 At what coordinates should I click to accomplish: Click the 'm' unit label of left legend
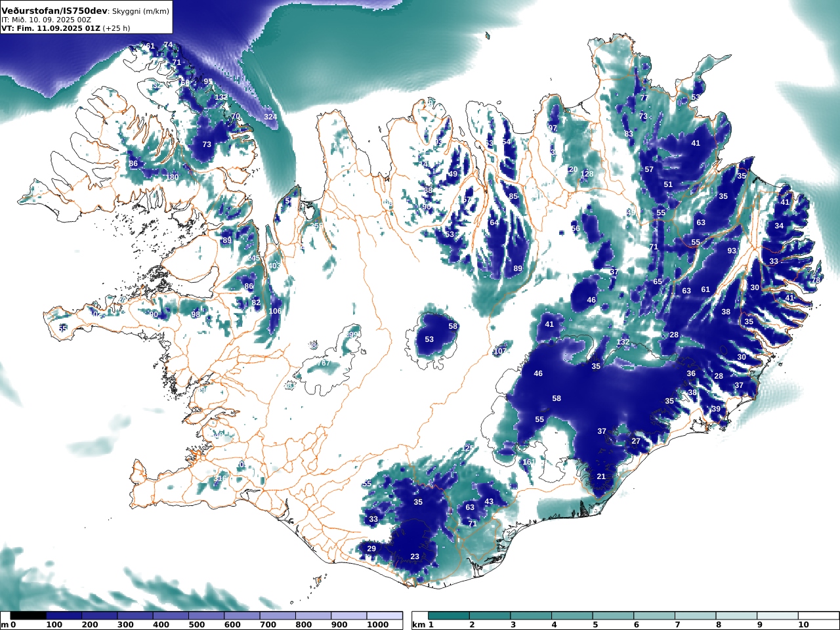[x=5, y=625]
